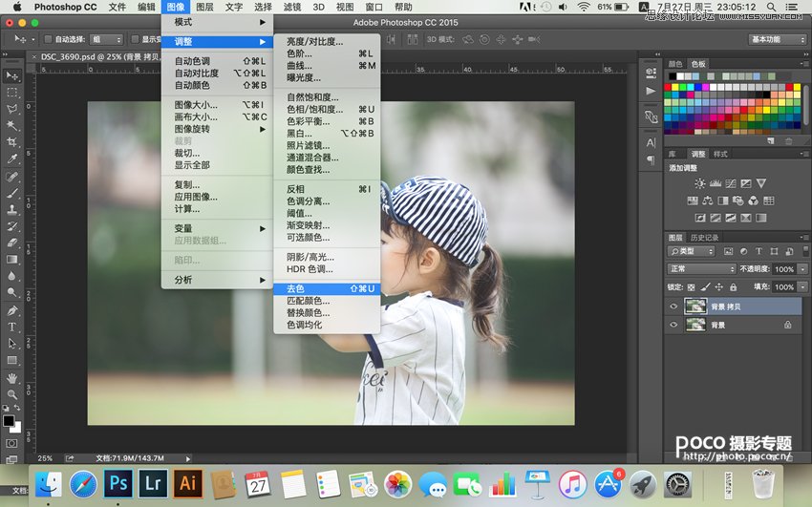Image resolution: width=812 pixels, height=507 pixels.
Task: Choose 应用图像 menu entry
Action: click(x=217, y=197)
